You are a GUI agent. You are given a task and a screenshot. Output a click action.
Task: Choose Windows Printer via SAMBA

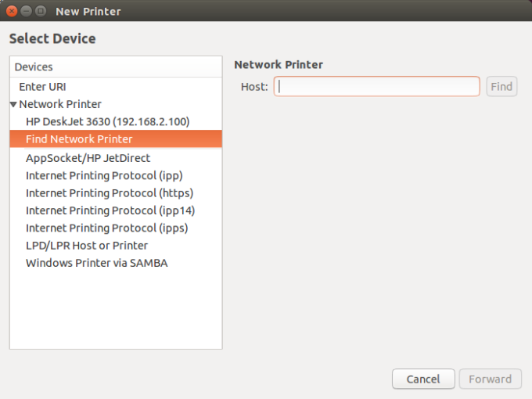click(x=96, y=263)
